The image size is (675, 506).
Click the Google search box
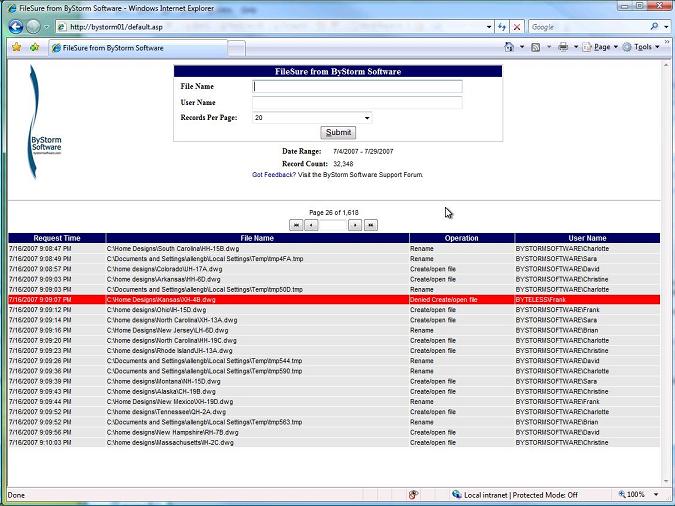point(588,27)
